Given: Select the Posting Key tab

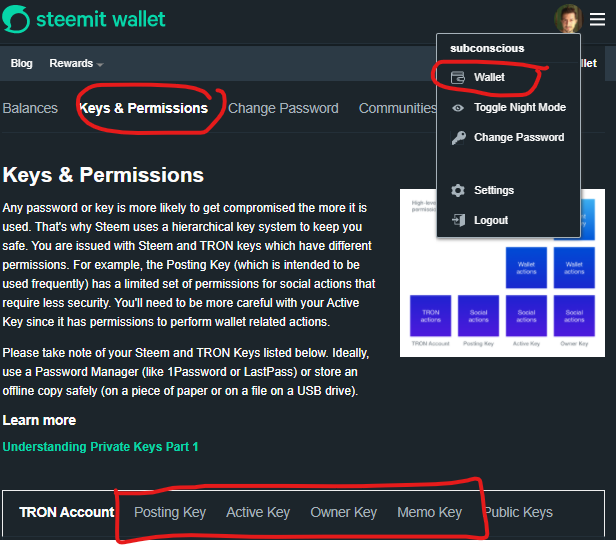Looking at the screenshot, I should tap(170, 512).
